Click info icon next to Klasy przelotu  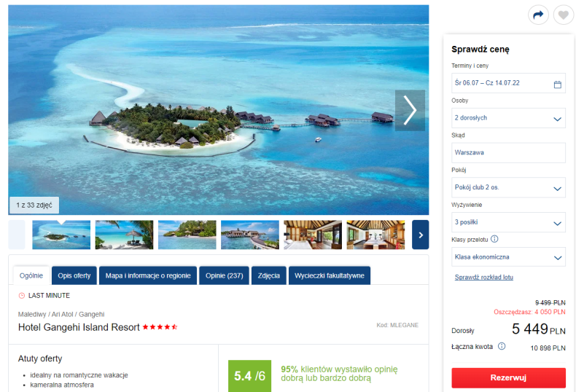pyautogui.click(x=494, y=239)
